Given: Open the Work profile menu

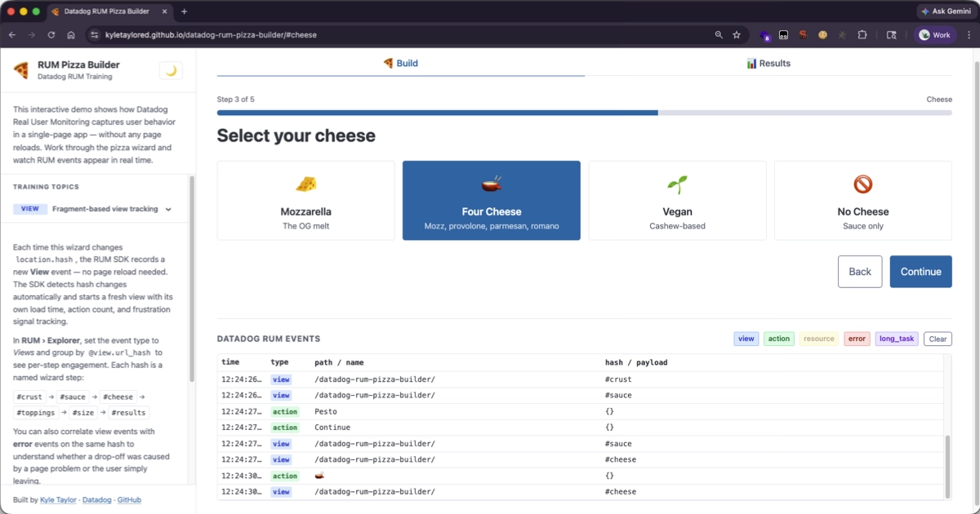Looking at the screenshot, I should (x=934, y=35).
